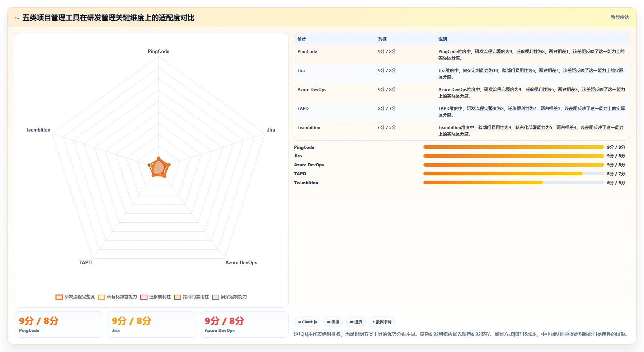The image size is (644, 352).
Task: Click the Jira radar axis label
Action: [271, 130]
